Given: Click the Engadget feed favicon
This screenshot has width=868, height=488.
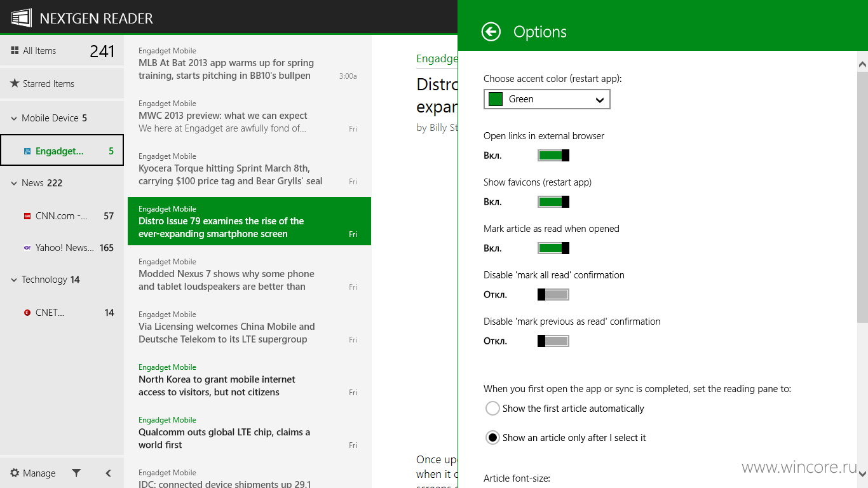Looking at the screenshot, I should pos(27,151).
